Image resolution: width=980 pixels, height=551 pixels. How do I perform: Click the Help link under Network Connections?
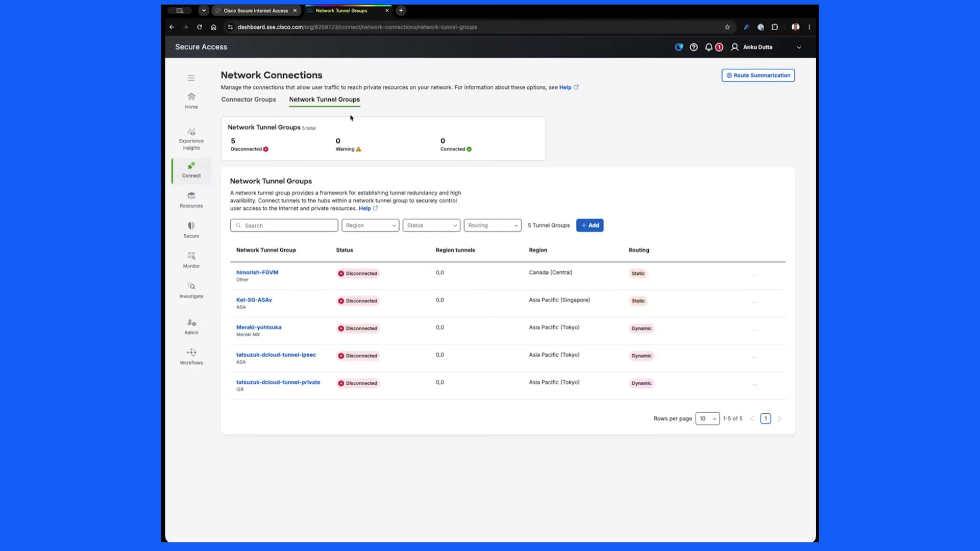569,87
